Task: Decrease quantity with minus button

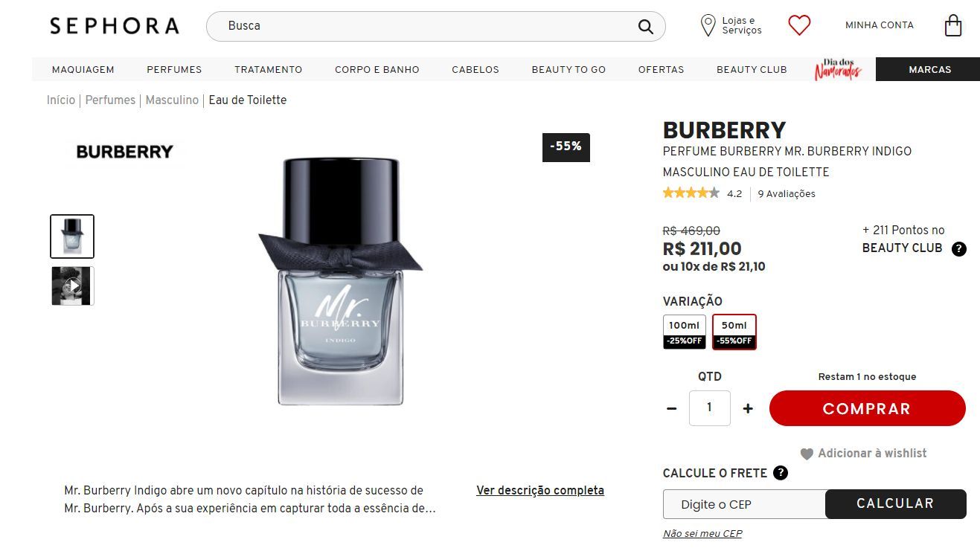Action: pyautogui.click(x=672, y=408)
